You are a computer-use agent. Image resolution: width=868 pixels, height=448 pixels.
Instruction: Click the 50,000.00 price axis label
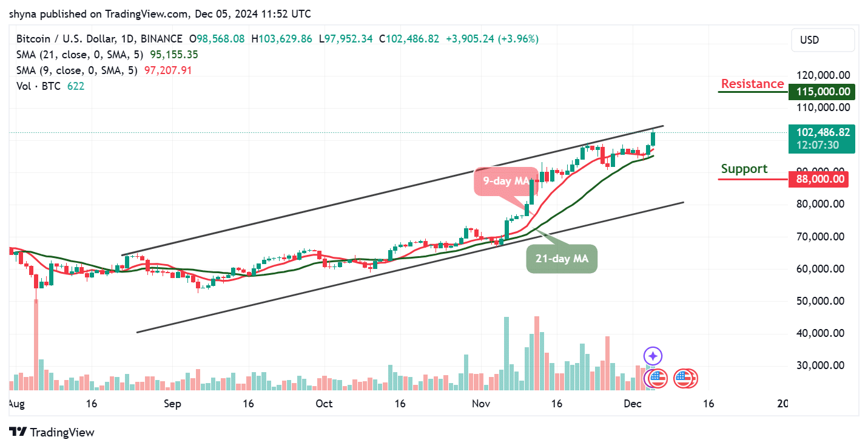[821, 301]
